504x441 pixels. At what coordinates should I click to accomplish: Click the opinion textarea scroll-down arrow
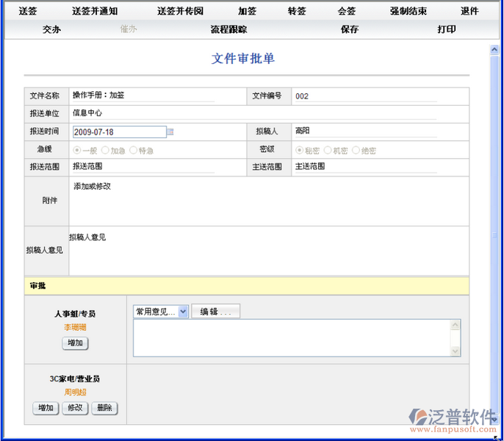pyautogui.click(x=456, y=351)
